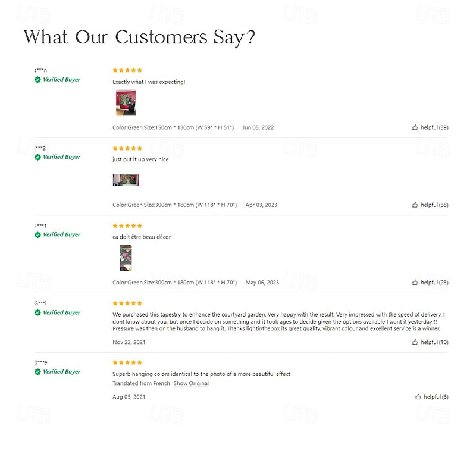Screen dimensions: 476x476
Task: Click five-star rating on s***n's review
Action: click(x=127, y=70)
